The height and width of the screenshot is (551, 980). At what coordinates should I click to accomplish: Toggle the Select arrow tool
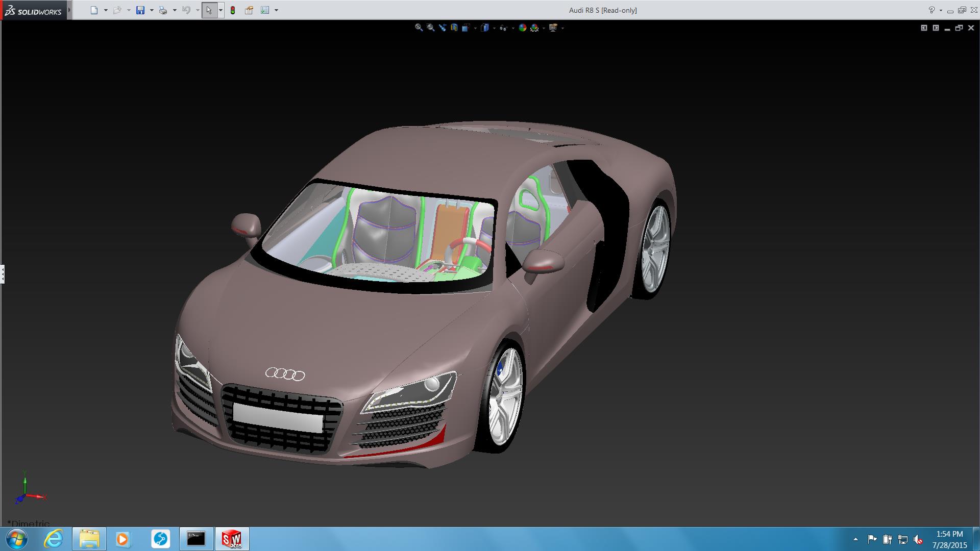tap(209, 10)
